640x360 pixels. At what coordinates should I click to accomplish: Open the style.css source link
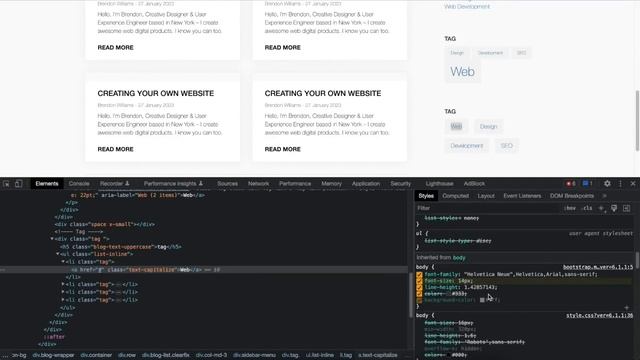point(599,316)
